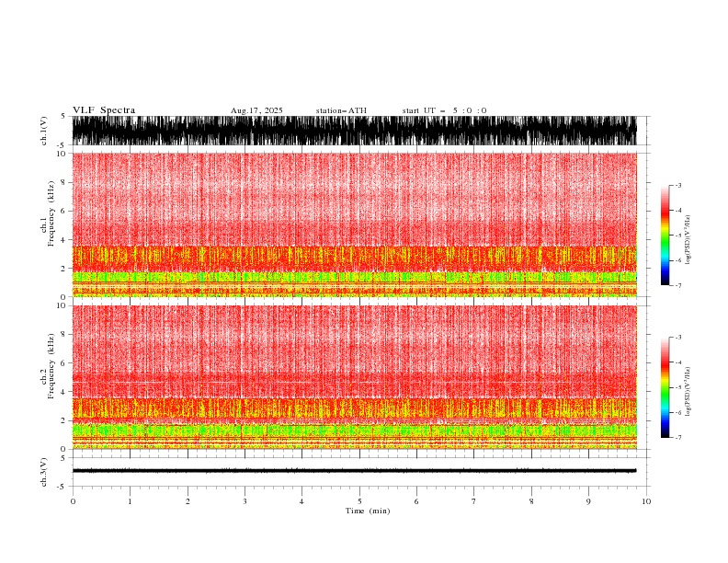728x563 pixels.
Task: Click the "ch.1(V)" axis label
Action: click(x=44, y=131)
